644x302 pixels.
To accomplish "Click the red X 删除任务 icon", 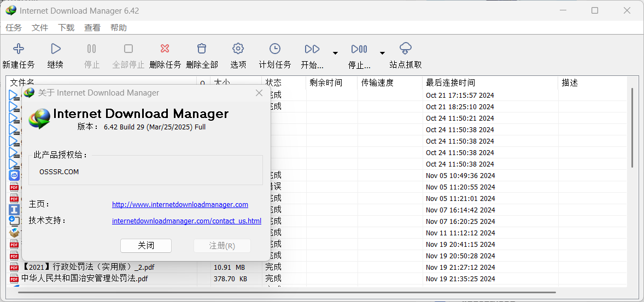I will point(165,49).
